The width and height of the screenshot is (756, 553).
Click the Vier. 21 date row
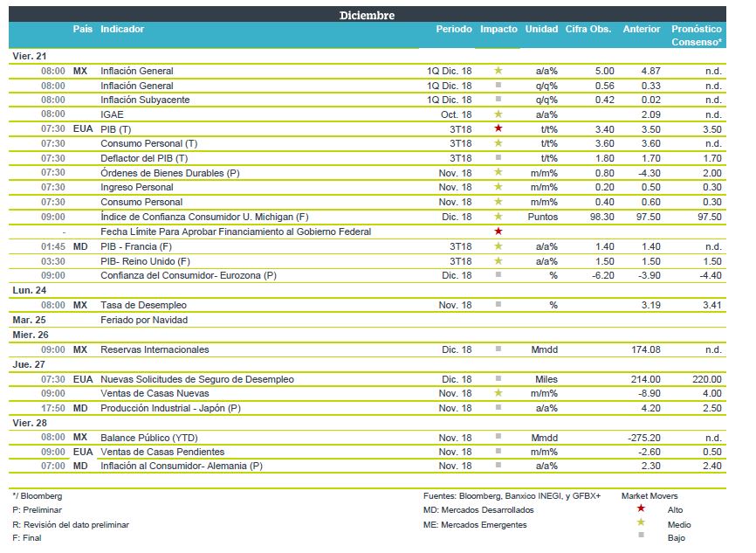click(368, 56)
